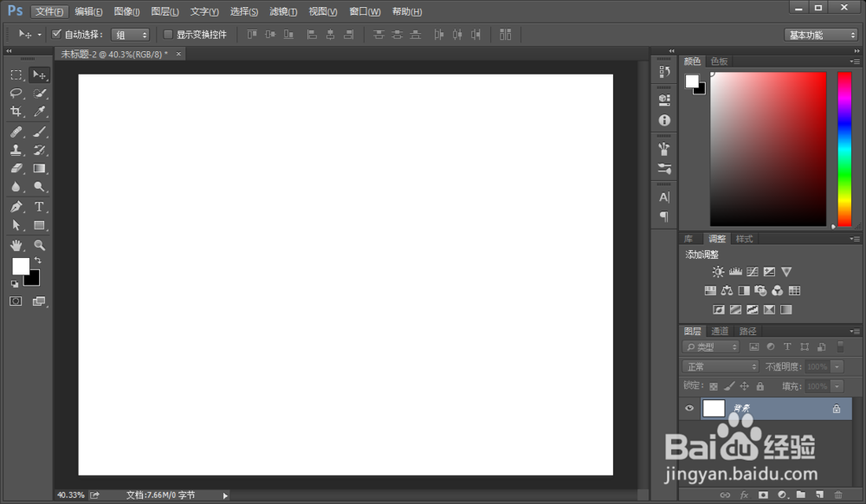This screenshot has width=866, height=504.
Task: Select the Clone Stamp tool
Action: click(16, 150)
